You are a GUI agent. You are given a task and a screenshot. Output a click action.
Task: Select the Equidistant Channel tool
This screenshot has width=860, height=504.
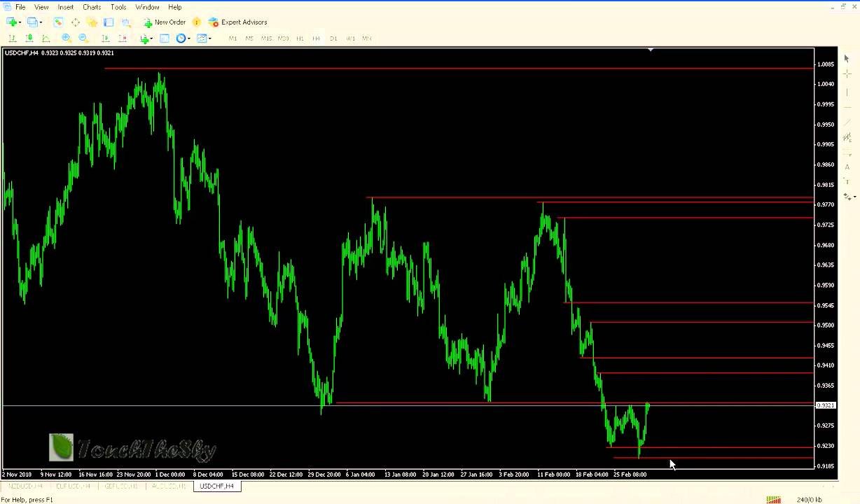point(847,138)
